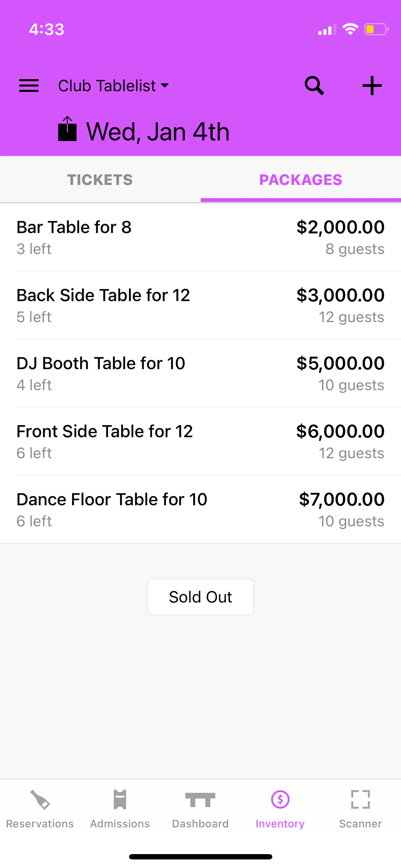The width and height of the screenshot is (401, 868).
Task: Open the Bar Table for 8 package
Action: pyautogui.click(x=74, y=237)
